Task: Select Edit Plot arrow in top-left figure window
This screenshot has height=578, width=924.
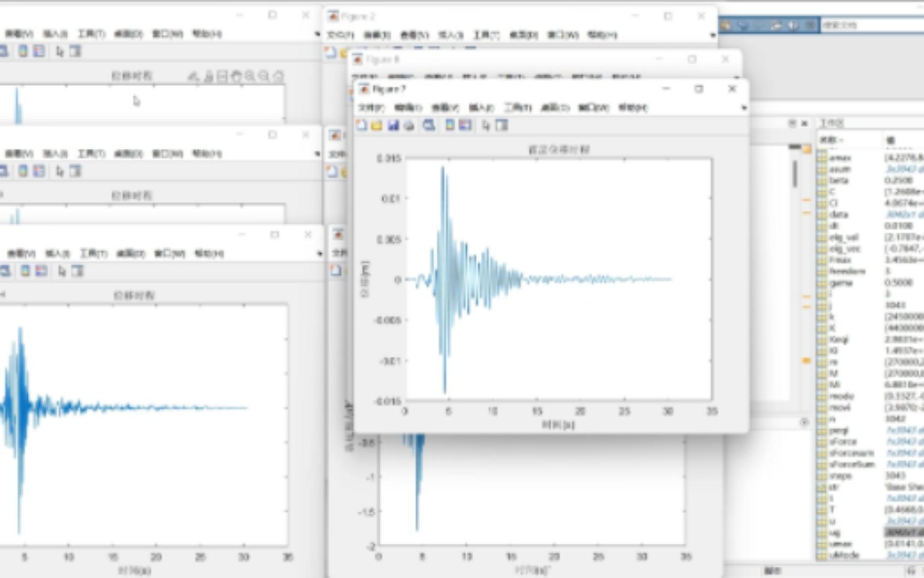Action: point(59,51)
